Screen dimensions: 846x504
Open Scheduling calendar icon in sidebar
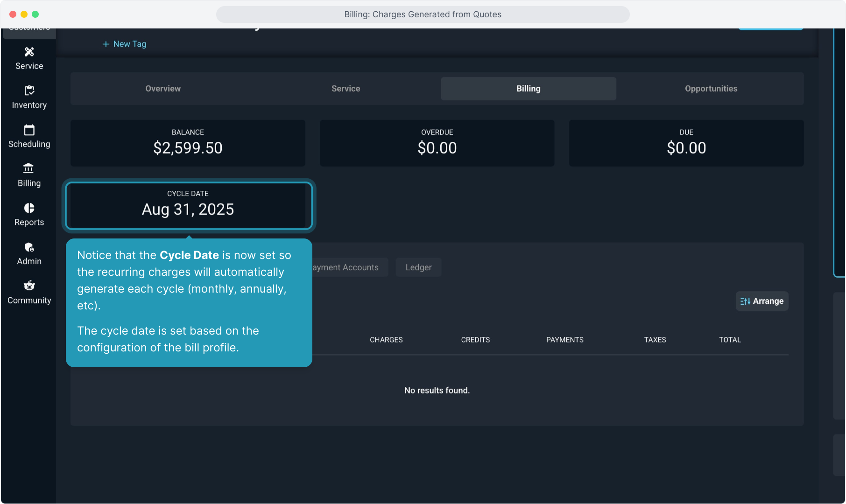coord(29,130)
